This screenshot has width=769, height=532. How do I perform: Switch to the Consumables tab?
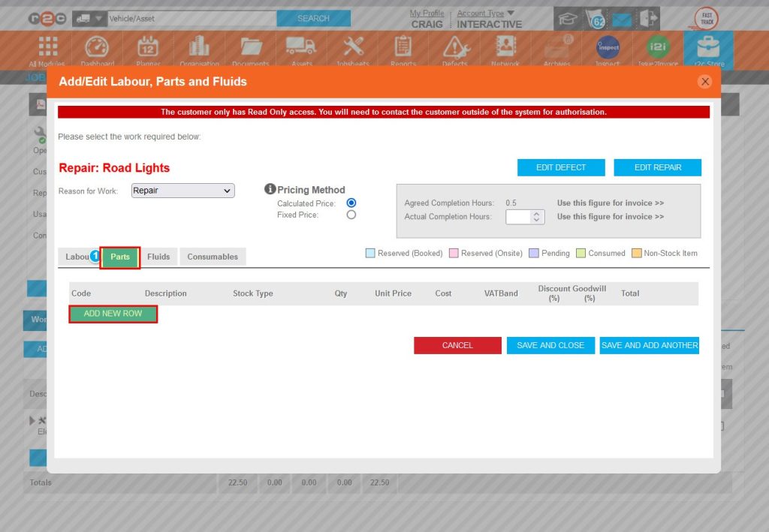[x=213, y=256]
